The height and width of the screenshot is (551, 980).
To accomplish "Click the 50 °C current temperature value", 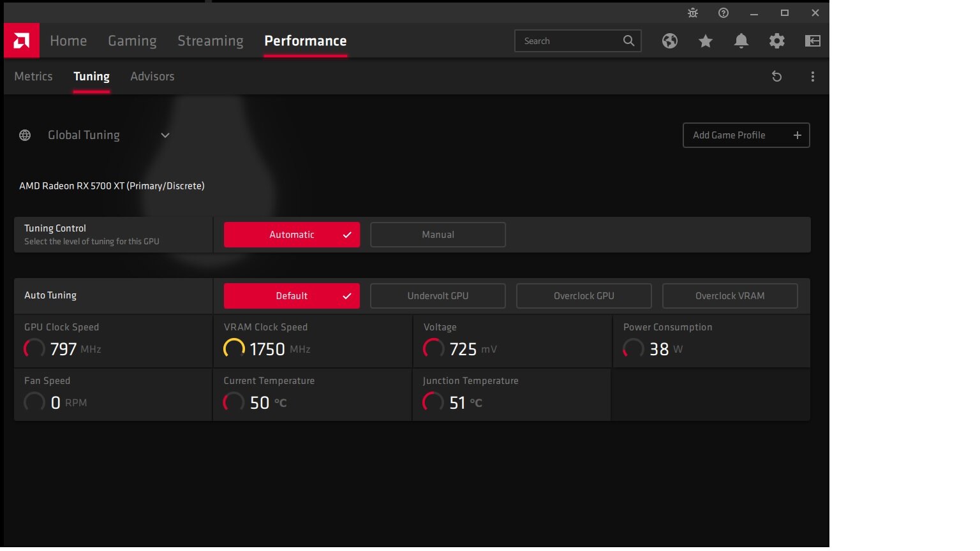I will pyautogui.click(x=268, y=403).
